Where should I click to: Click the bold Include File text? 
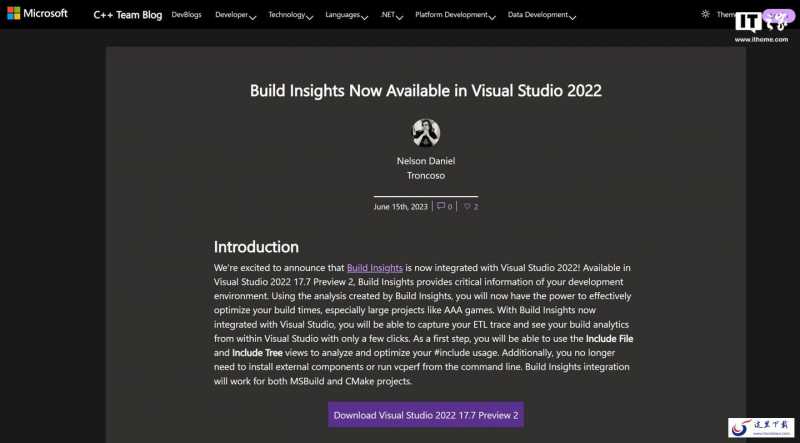coord(610,338)
